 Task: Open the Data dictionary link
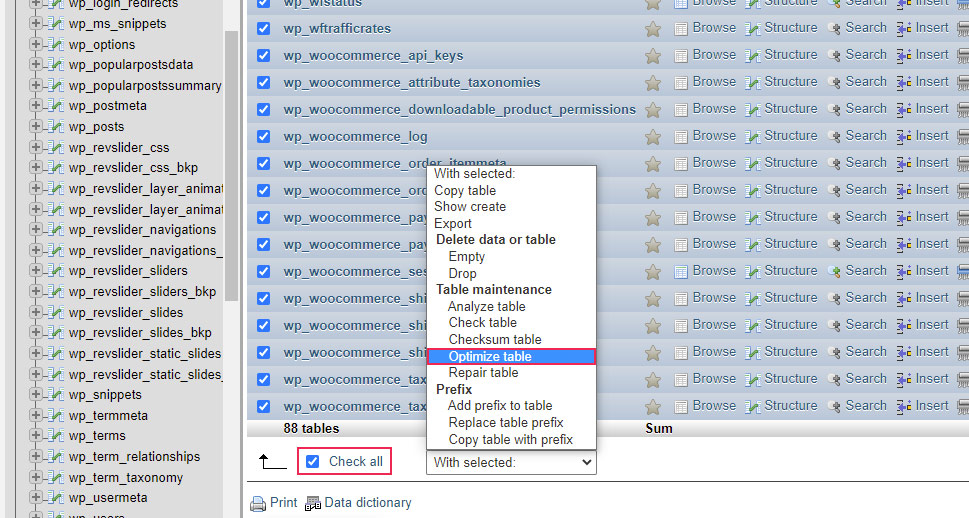[368, 503]
